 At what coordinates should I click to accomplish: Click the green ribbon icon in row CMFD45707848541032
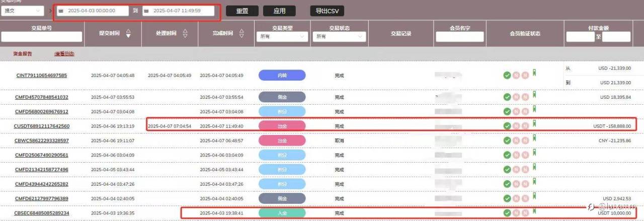(534, 94)
